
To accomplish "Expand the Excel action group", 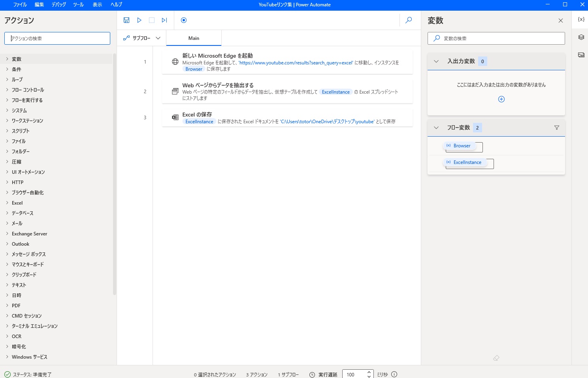I will click(7, 203).
